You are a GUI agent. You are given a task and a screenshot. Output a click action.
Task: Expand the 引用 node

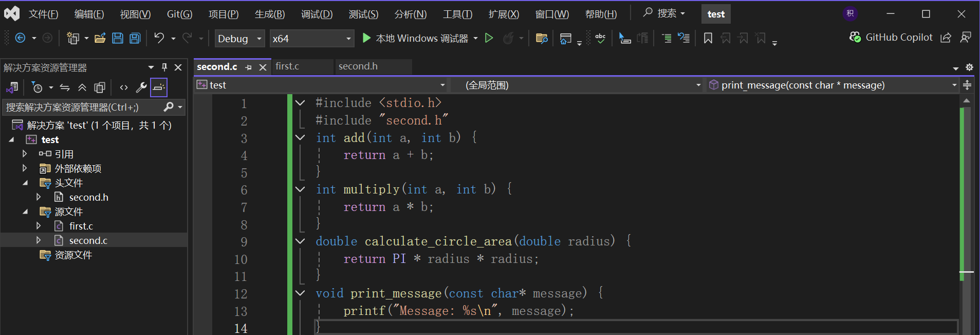24,153
